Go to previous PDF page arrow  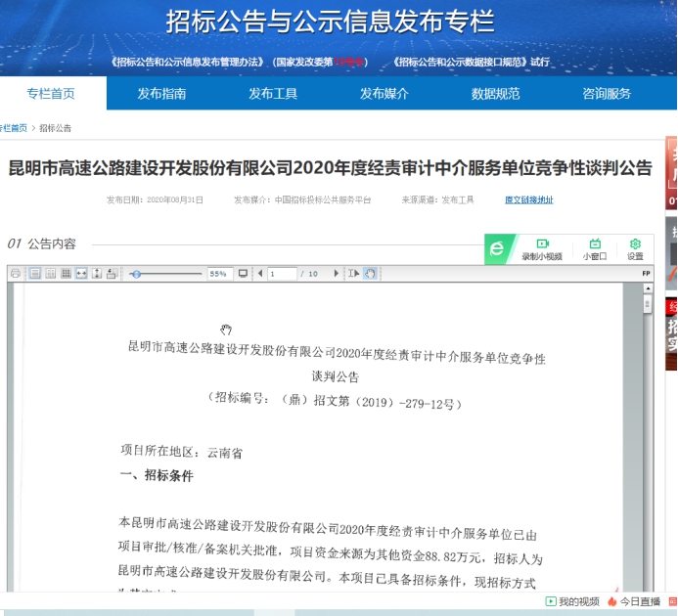pos(260,274)
